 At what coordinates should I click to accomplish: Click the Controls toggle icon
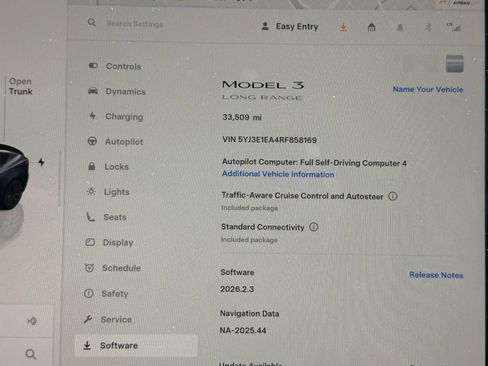click(93, 66)
